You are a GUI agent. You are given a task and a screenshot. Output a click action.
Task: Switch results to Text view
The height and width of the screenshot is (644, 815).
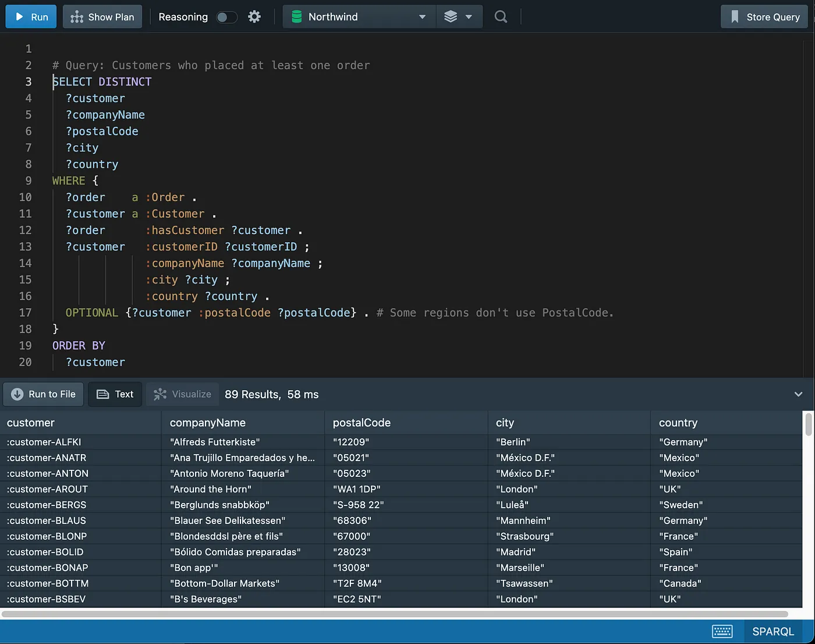tap(115, 394)
